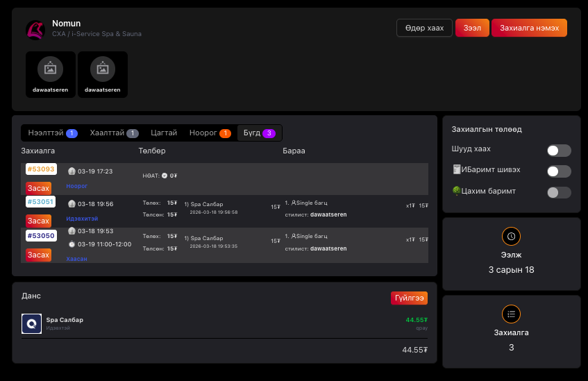Turn on the Цахим баримт switch
The image size is (588, 381).
tap(559, 193)
